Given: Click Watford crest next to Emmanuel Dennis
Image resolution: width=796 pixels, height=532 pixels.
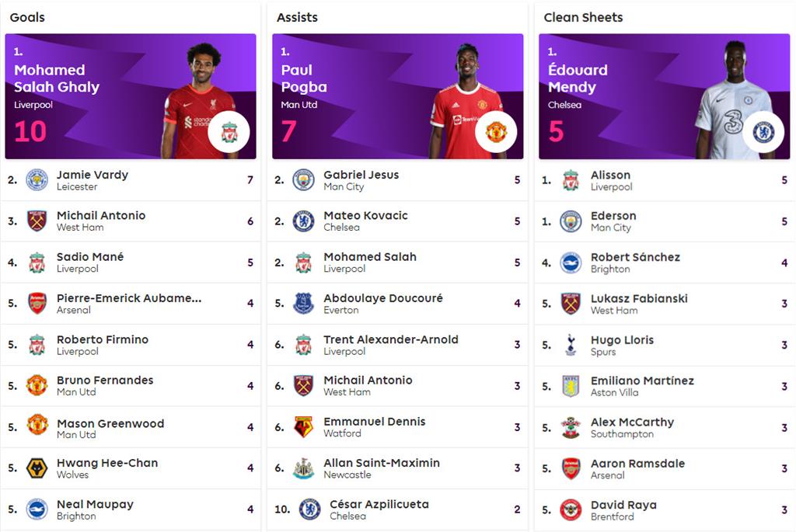Looking at the screenshot, I should (x=303, y=426).
